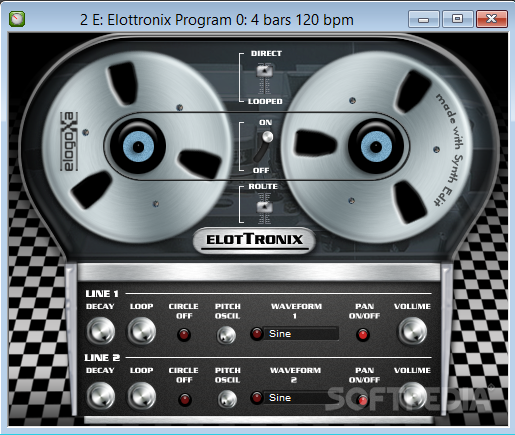Screen dimensions: 515x435
Task: Turn the Line 1 DECAY knob
Action: (100, 331)
